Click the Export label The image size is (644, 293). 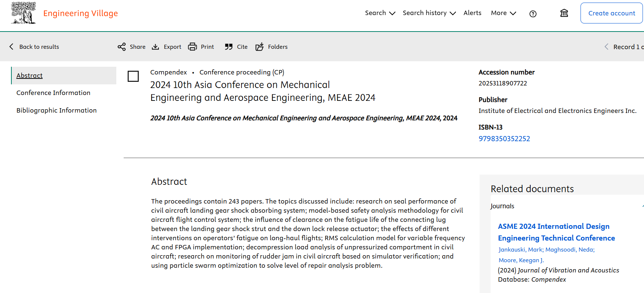click(x=172, y=47)
